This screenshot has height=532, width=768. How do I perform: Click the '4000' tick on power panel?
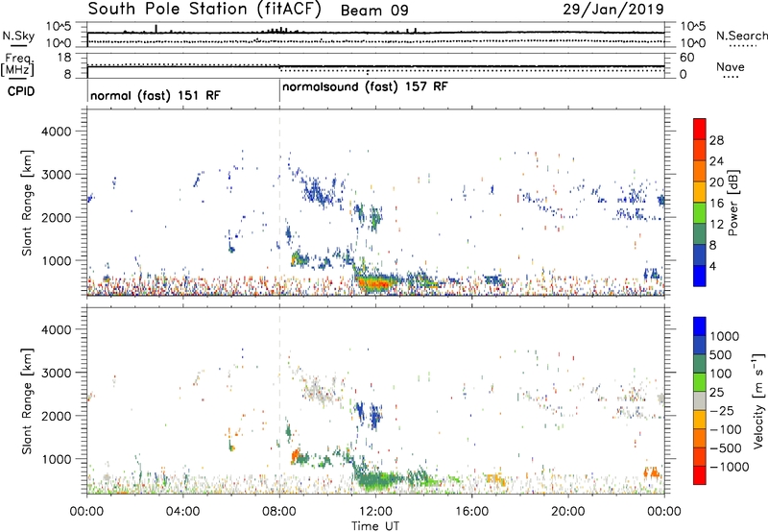[x=56, y=132]
